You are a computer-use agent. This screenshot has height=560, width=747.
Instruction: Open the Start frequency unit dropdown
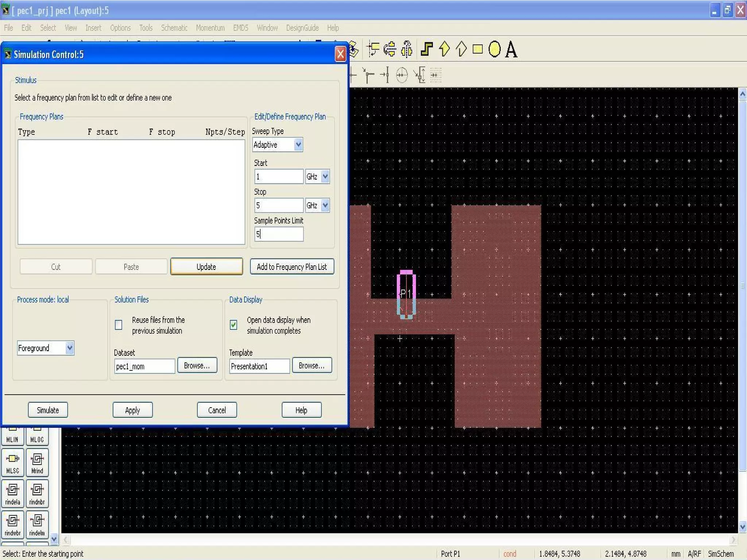(325, 177)
